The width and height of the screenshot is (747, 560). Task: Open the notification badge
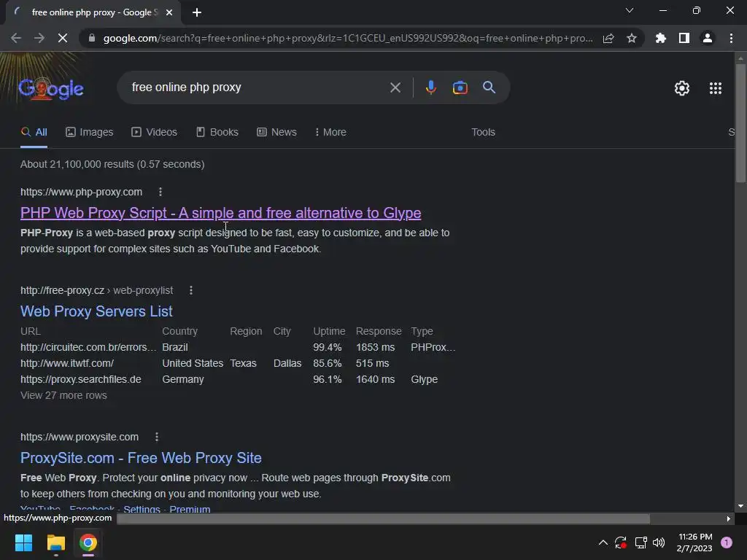(727, 542)
